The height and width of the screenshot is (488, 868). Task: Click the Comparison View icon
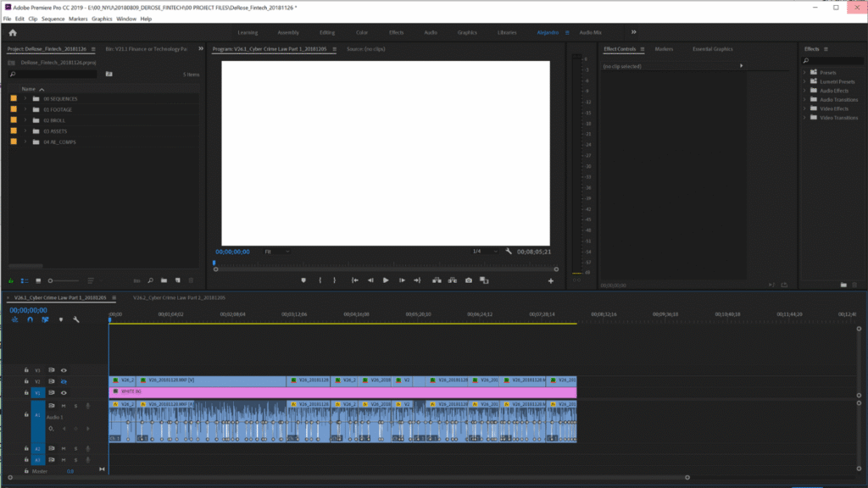484,280
